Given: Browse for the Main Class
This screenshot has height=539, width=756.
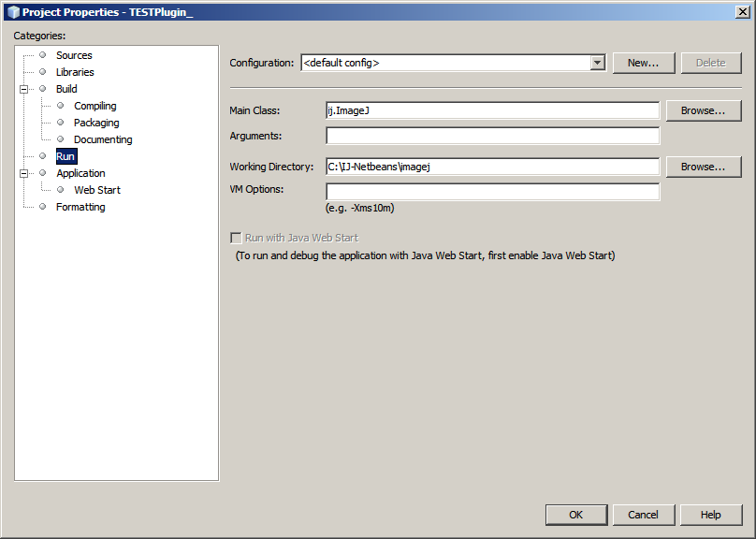Looking at the screenshot, I should [703, 110].
